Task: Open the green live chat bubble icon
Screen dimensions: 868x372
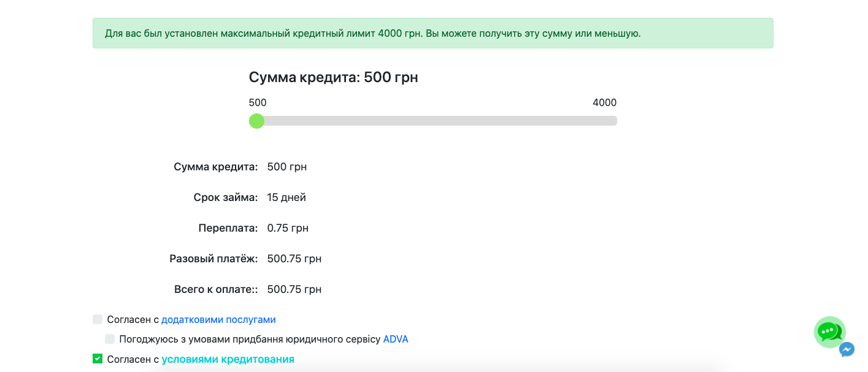Action: pyautogui.click(x=829, y=332)
